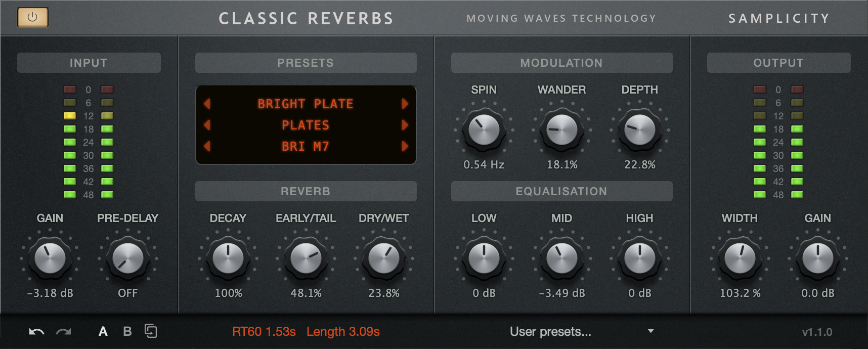The image size is (868, 349).
Task: Click the SAMPLICITY brand logo text
Action: tap(779, 19)
